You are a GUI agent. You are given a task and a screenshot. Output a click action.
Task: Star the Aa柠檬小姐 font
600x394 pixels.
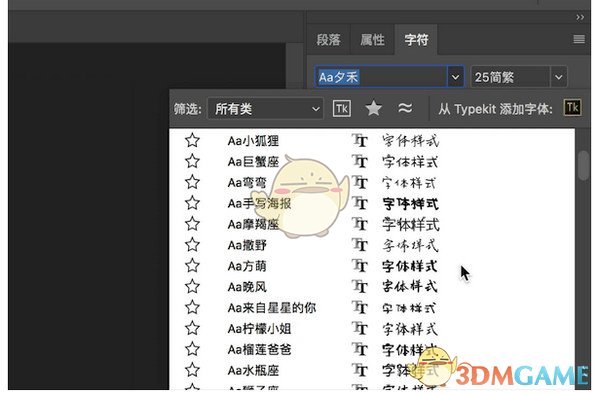[x=192, y=328]
